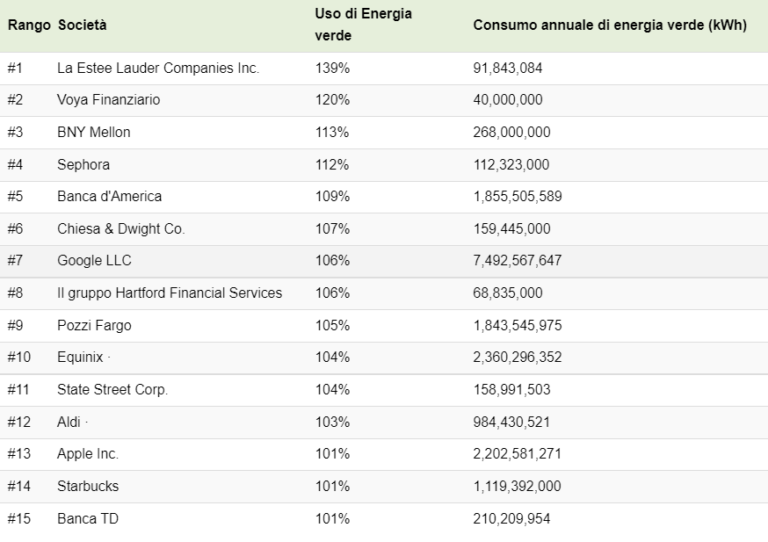
Task: Click rank #10 cell
Action: (19, 357)
